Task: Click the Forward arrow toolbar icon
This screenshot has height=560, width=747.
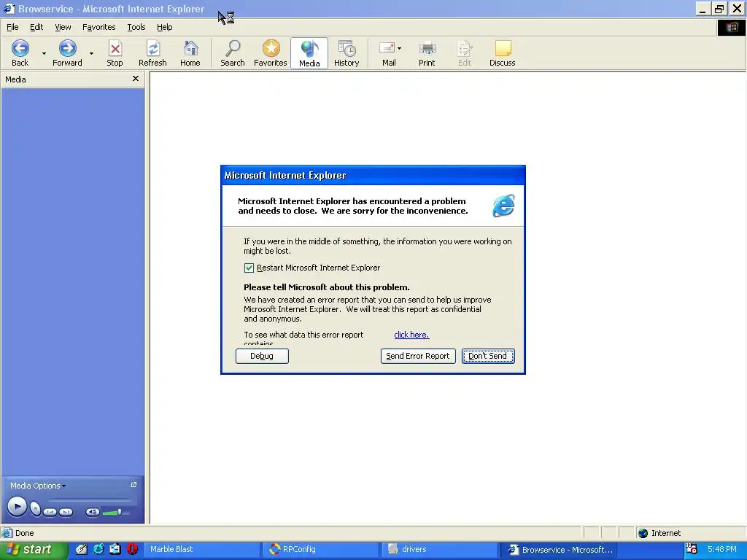Action: (67, 49)
